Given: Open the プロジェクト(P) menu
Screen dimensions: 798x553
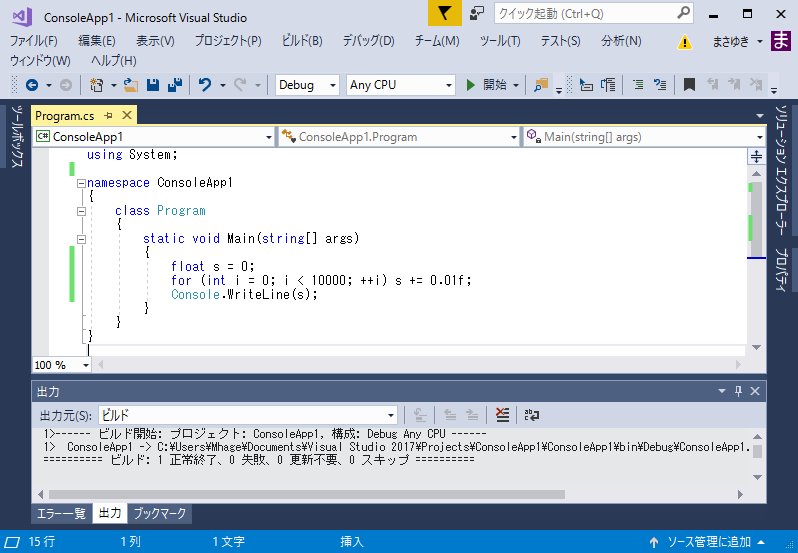Looking at the screenshot, I should click(x=228, y=41).
